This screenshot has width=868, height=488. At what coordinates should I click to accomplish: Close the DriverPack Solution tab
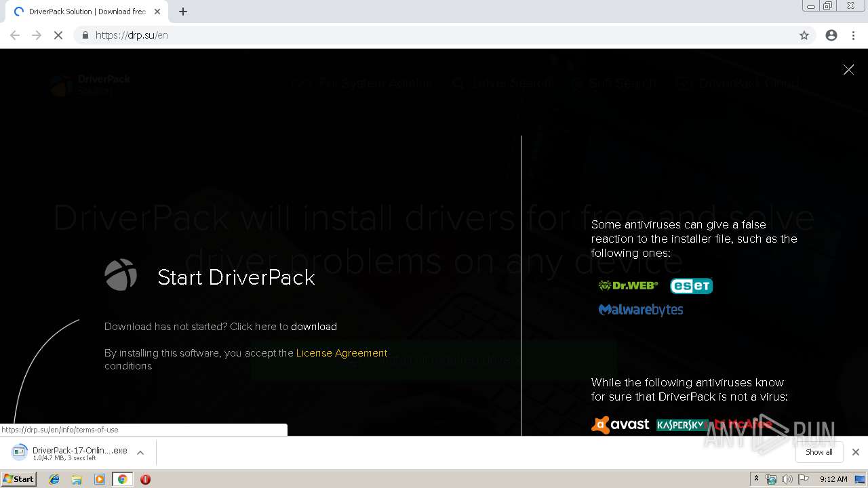tap(157, 12)
